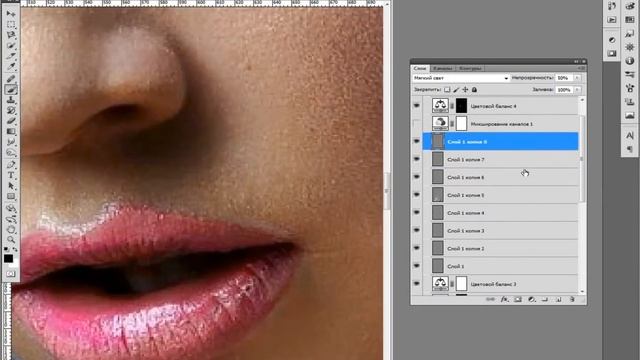Open the Заливка fill slider arrow

[x=578, y=89]
